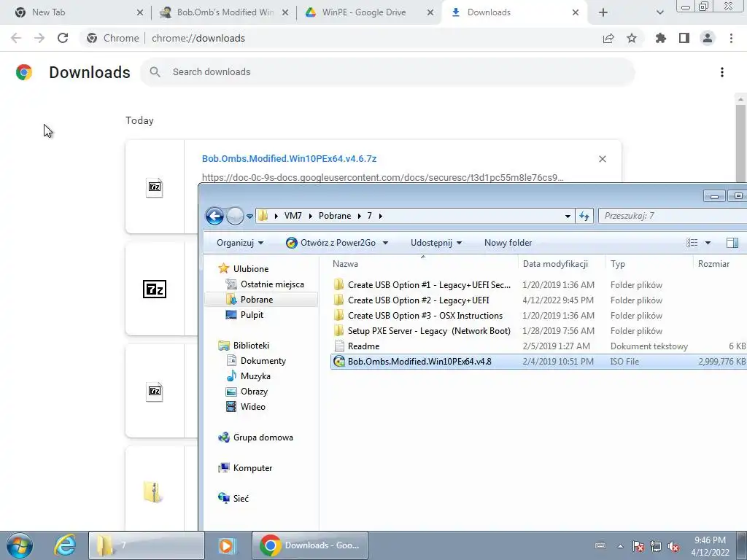Click VM7 in the Explorer breadcrumb
This screenshot has width=747, height=560.
point(293,216)
